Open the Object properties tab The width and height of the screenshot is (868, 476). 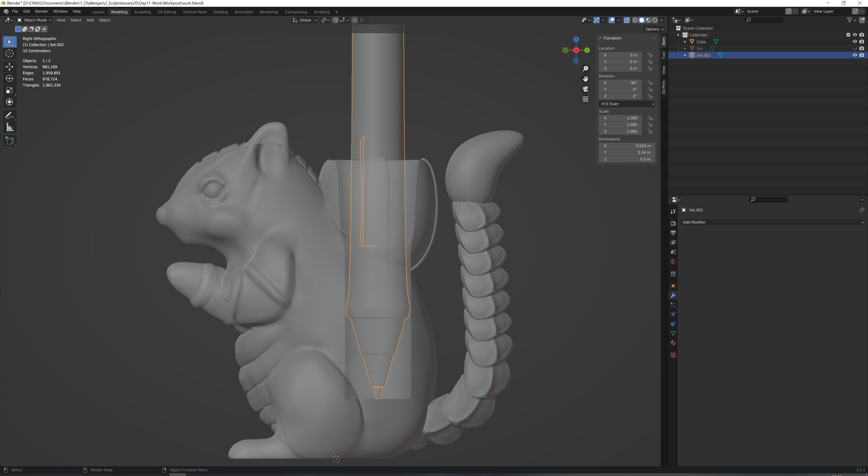coord(673,286)
